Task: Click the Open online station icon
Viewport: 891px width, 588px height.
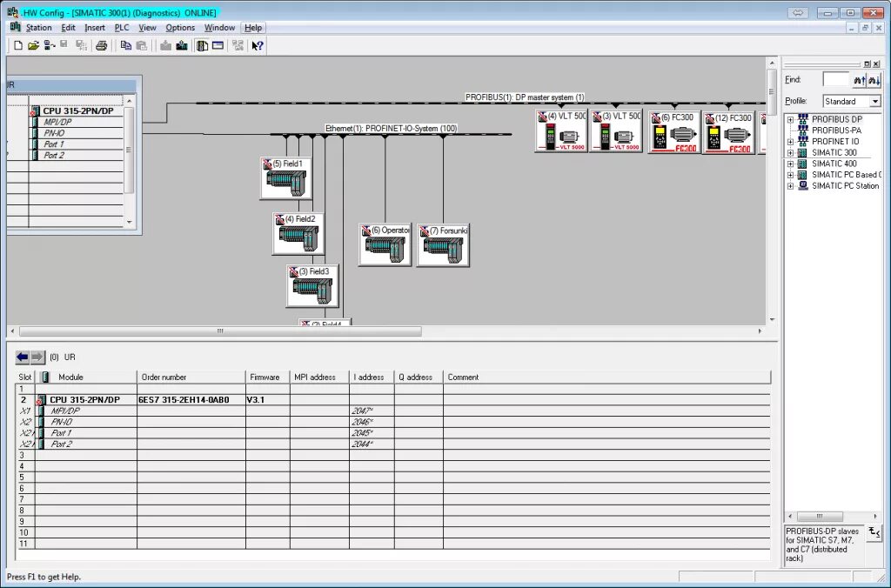Action: pyautogui.click(x=50, y=45)
